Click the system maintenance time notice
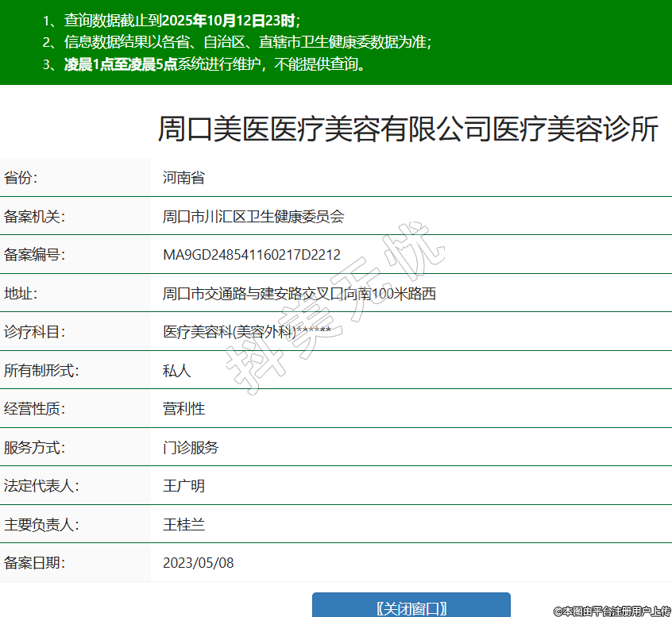The width and height of the screenshot is (672, 617). pos(207,64)
